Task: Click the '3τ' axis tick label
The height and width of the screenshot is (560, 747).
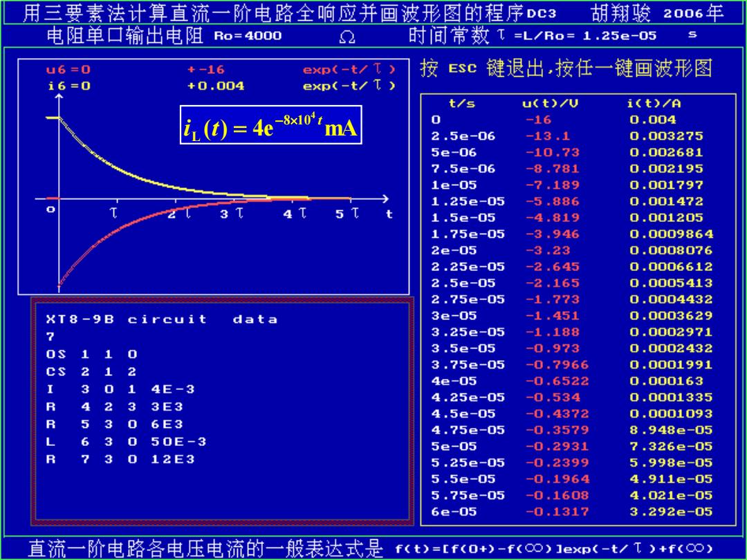Action: 232,214
